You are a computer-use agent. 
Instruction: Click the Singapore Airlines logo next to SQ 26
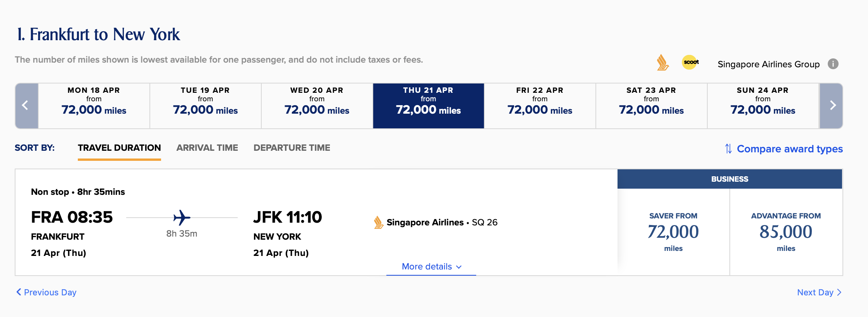click(x=378, y=222)
